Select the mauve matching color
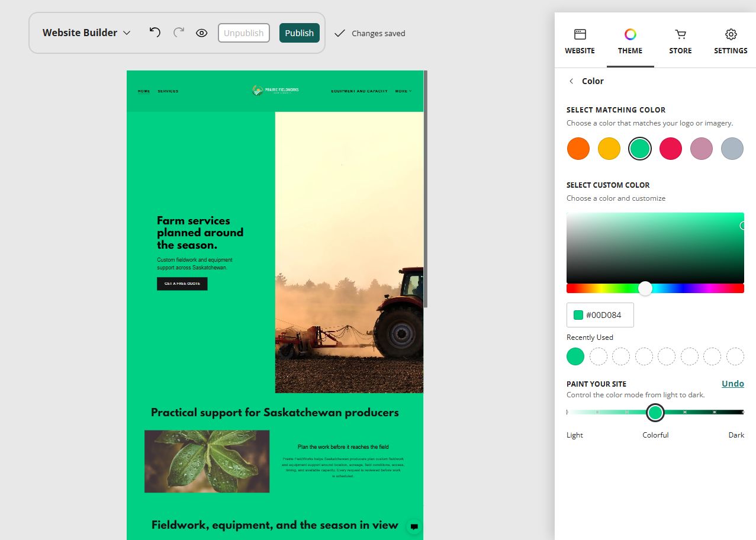Image resolution: width=756 pixels, height=540 pixels. click(702, 149)
